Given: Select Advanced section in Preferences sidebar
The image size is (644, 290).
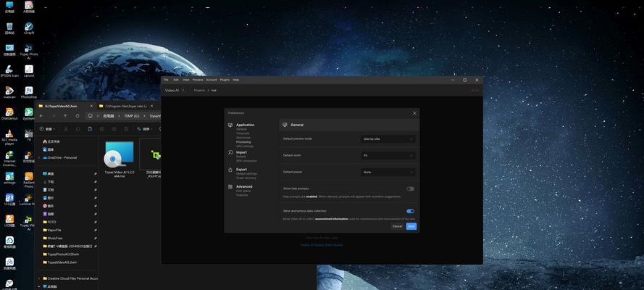Looking at the screenshot, I should tap(244, 186).
